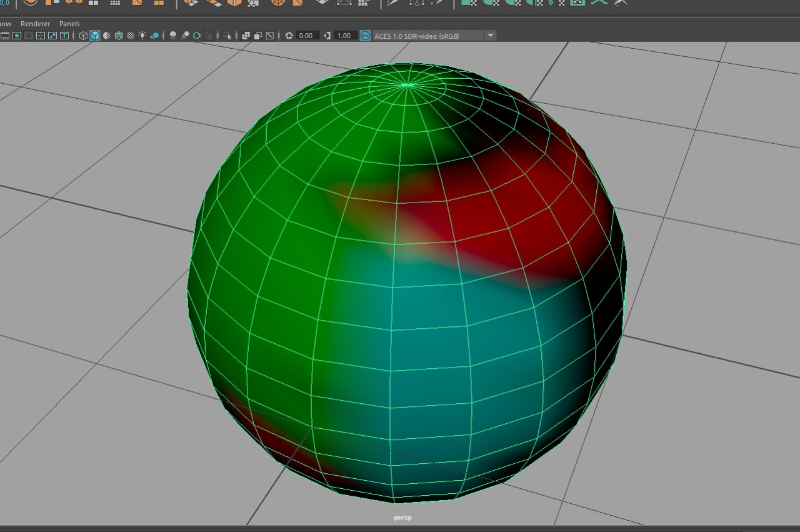Image resolution: width=800 pixels, height=532 pixels.
Task: Toggle X-Ray Joints display
Action: tap(269, 36)
